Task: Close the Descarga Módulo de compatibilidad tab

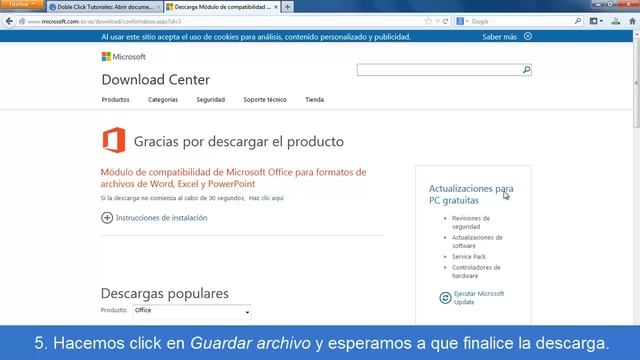Action: (x=276, y=7)
